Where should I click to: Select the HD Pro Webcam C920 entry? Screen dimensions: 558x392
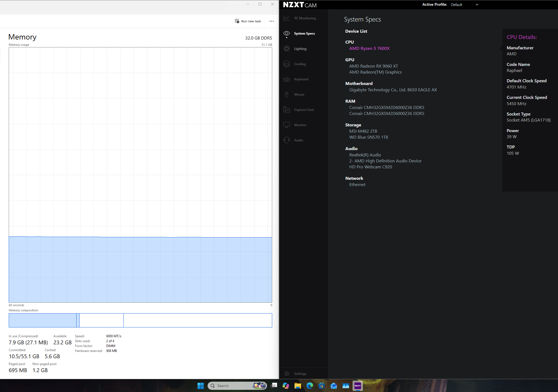point(371,167)
